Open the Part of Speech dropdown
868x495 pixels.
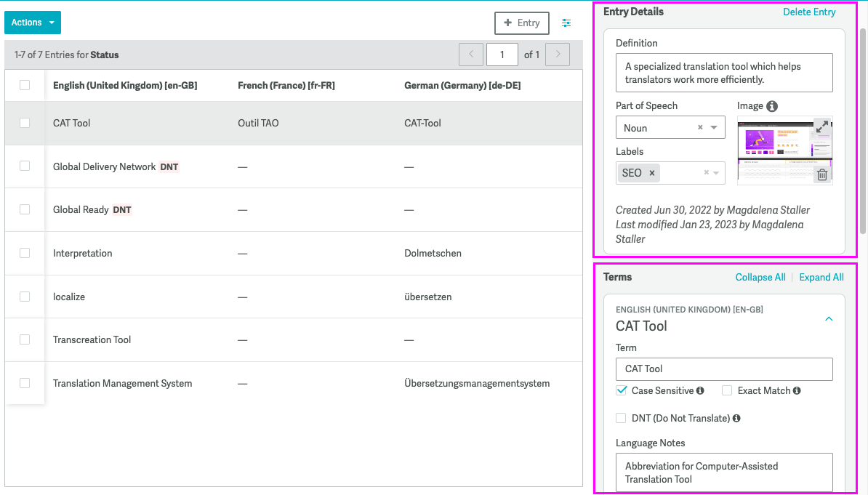pyautogui.click(x=716, y=128)
